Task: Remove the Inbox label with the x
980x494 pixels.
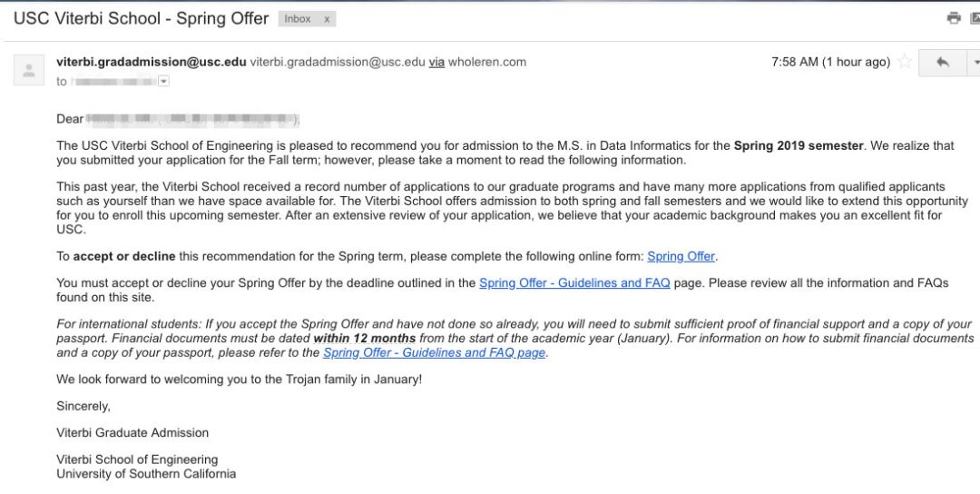Action: pyautogui.click(x=327, y=19)
